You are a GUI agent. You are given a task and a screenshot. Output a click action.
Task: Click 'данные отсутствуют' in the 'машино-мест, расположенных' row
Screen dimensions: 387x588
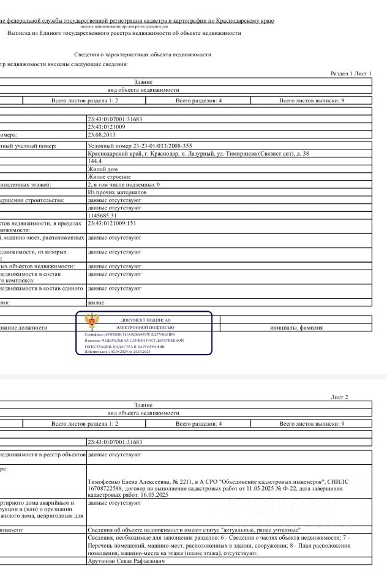pos(115,238)
